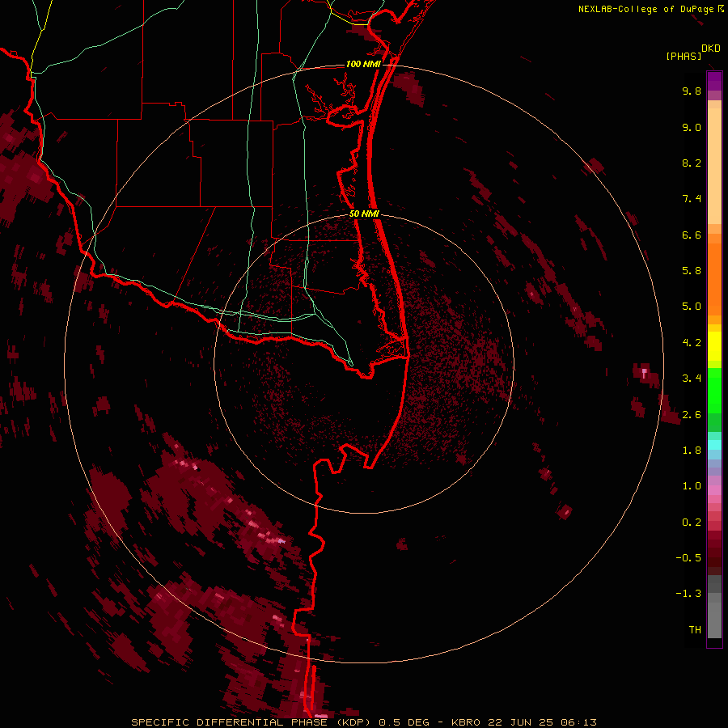
Task: Click the orange segment of color scale
Action: pos(714,280)
